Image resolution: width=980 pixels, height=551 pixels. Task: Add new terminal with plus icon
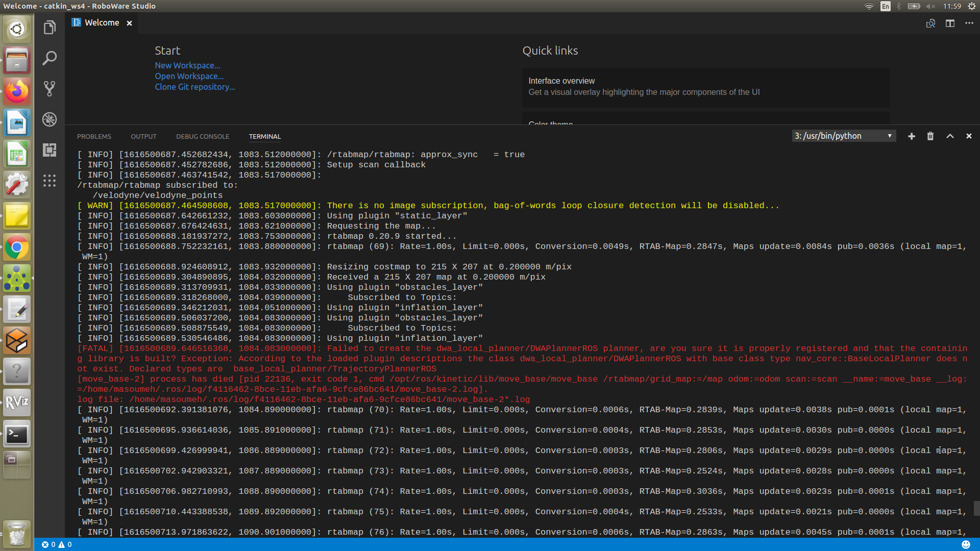point(912,136)
